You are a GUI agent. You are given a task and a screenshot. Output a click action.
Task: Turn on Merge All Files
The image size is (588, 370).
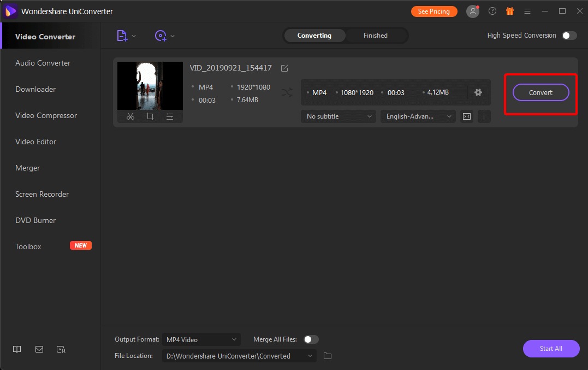click(x=311, y=339)
